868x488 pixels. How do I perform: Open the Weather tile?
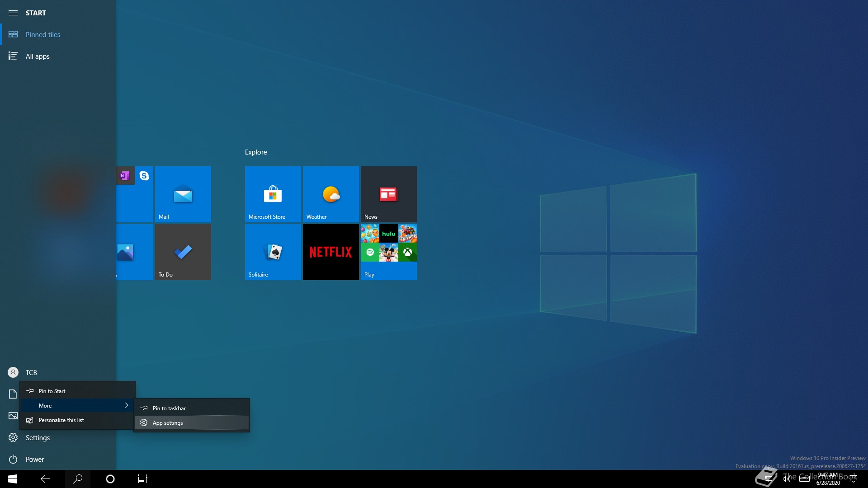330,194
